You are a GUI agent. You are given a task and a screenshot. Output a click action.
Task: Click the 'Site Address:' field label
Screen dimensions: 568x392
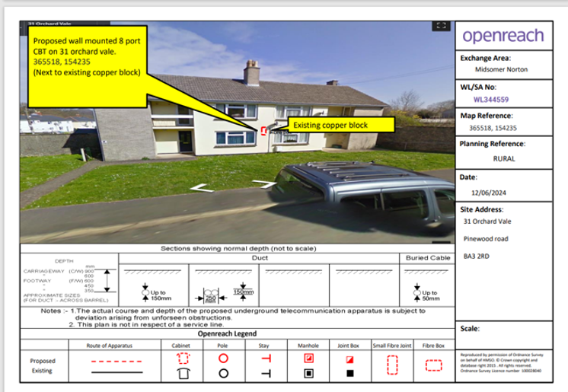(482, 209)
